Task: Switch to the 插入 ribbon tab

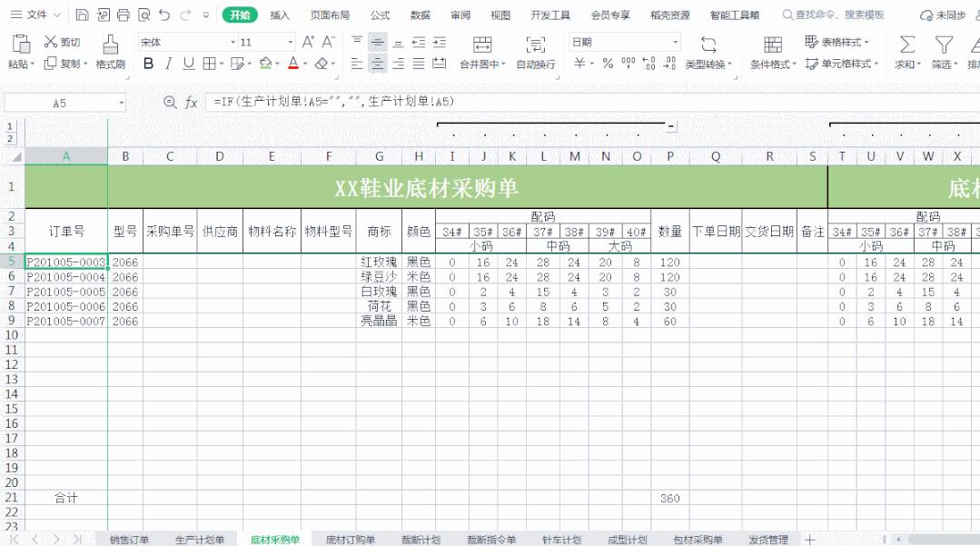Action: click(278, 15)
